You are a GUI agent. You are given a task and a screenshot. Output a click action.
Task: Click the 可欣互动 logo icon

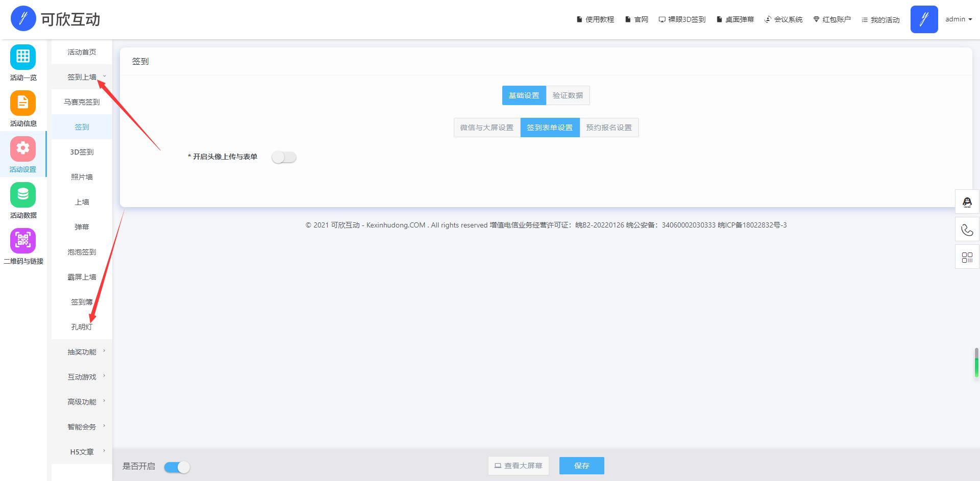23,19
